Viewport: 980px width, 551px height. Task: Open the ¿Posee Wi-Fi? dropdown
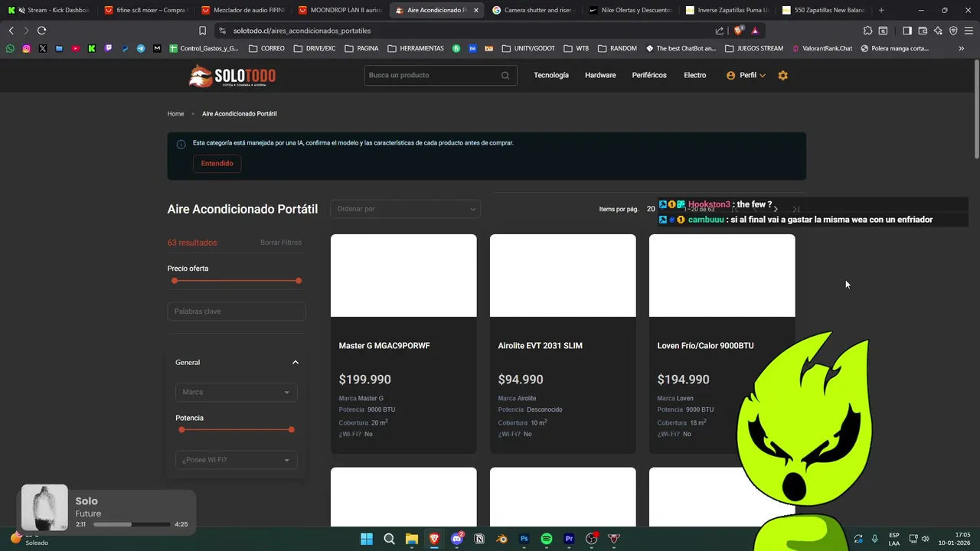pyautogui.click(x=236, y=460)
